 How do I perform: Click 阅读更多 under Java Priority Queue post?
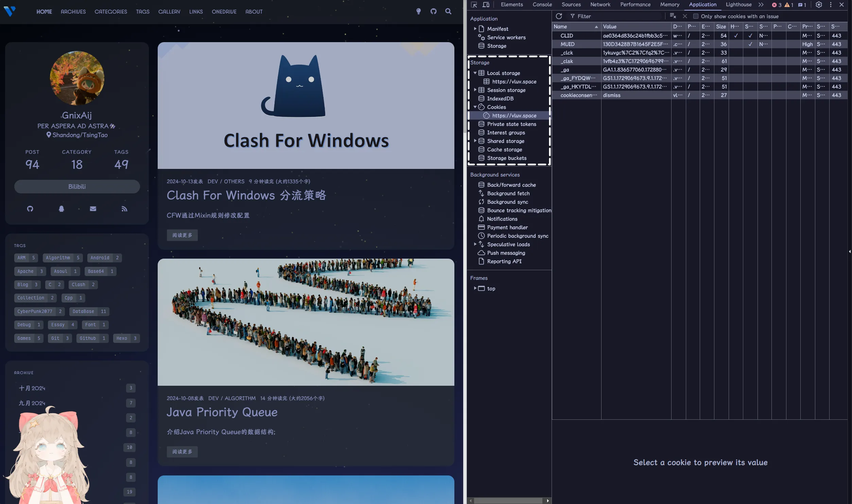click(x=182, y=452)
